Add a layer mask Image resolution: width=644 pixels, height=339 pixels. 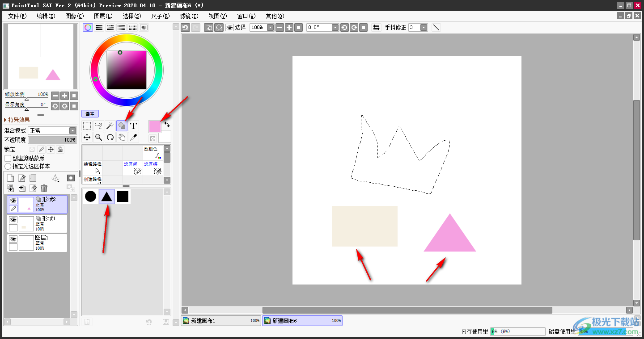point(71,178)
